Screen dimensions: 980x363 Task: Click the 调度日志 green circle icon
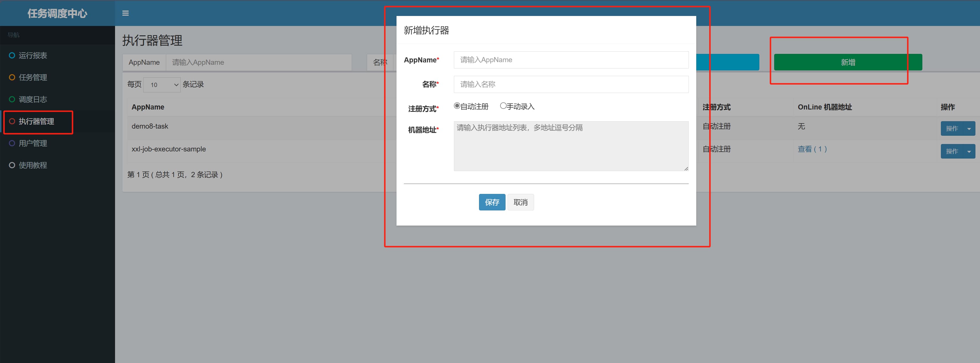pos(12,100)
